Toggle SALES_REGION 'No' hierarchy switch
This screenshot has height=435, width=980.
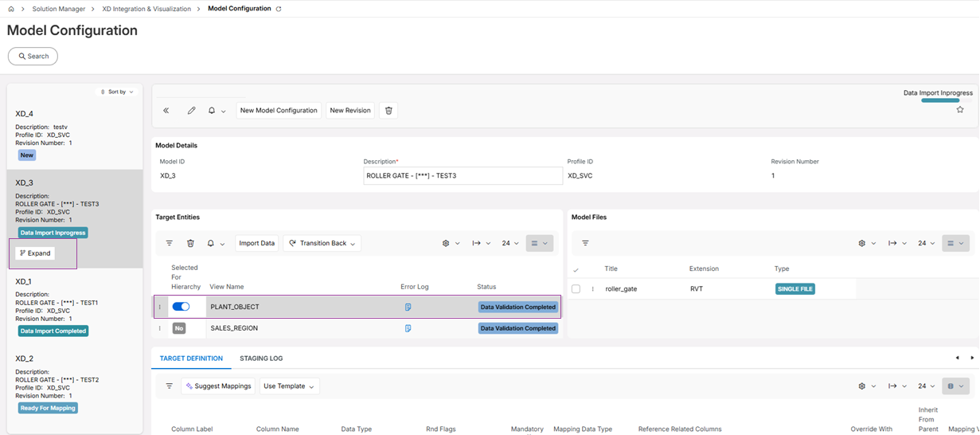tap(179, 328)
